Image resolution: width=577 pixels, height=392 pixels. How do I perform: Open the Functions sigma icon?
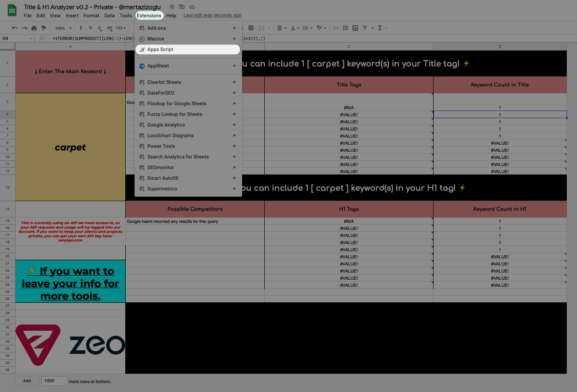380,28
